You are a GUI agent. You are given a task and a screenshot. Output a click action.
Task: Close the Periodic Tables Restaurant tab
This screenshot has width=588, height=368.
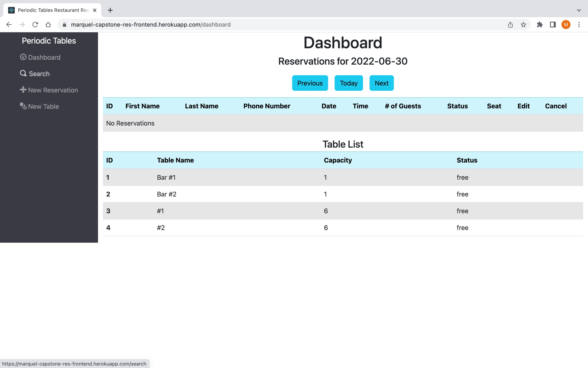[95, 10]
